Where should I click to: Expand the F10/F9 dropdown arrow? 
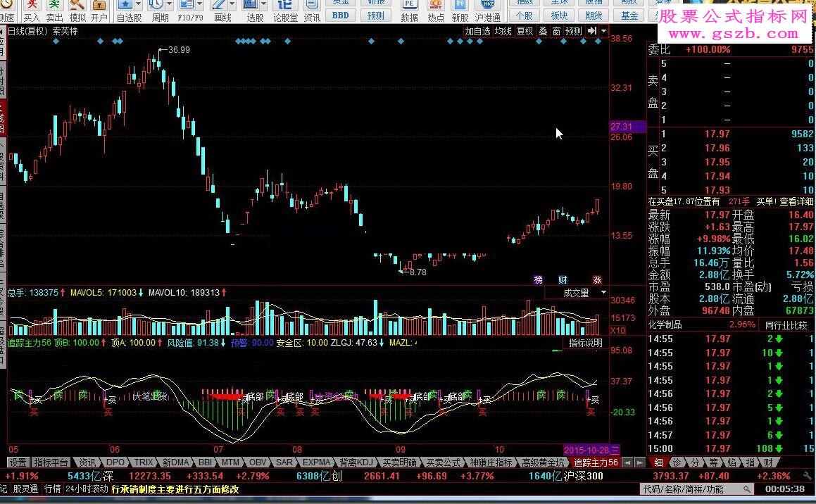point(201,5)
